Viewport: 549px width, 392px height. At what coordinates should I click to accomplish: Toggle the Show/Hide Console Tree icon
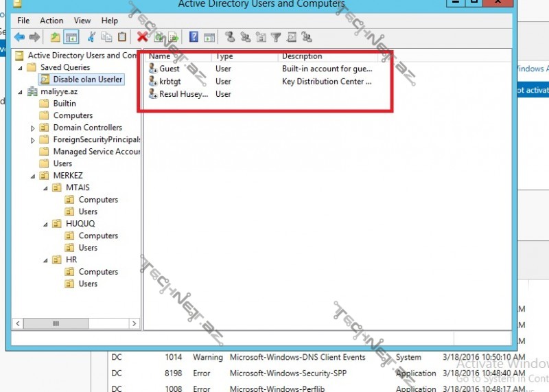pyautogui.click(x=72, y=37)
